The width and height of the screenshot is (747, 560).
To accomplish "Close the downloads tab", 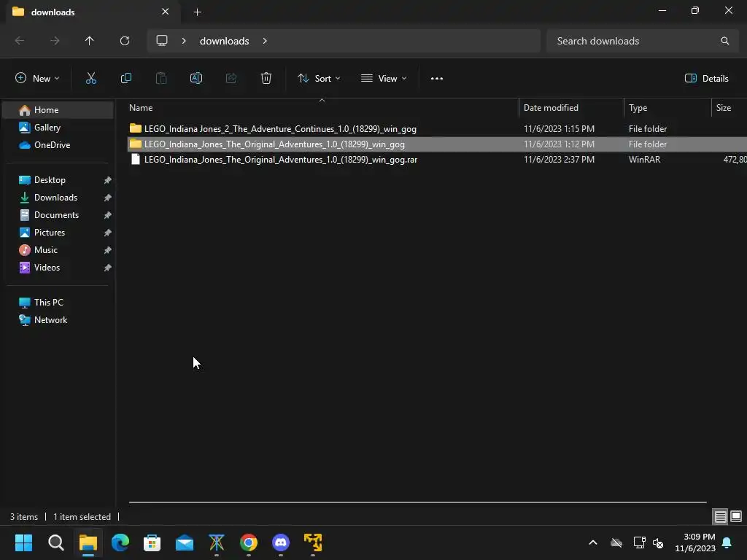I will click(x=166, y=12).
